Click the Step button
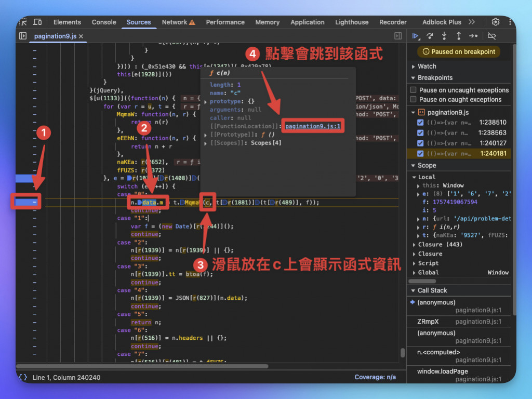The image size is (532, 399). 473,36
